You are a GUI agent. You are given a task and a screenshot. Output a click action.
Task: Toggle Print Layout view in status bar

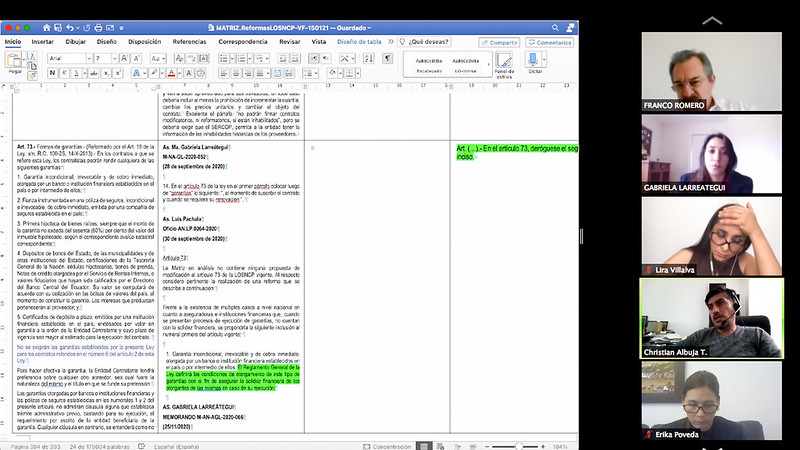click(x=423, y=446)
